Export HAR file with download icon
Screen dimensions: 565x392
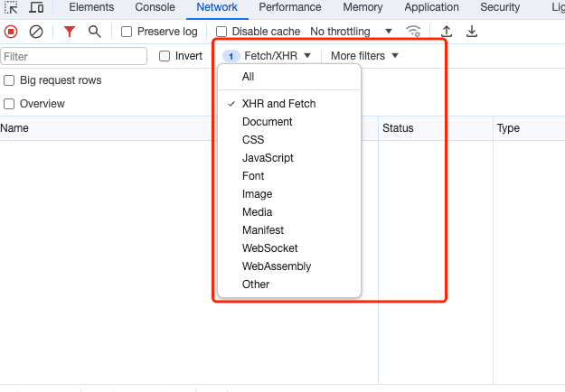(472, 32)
